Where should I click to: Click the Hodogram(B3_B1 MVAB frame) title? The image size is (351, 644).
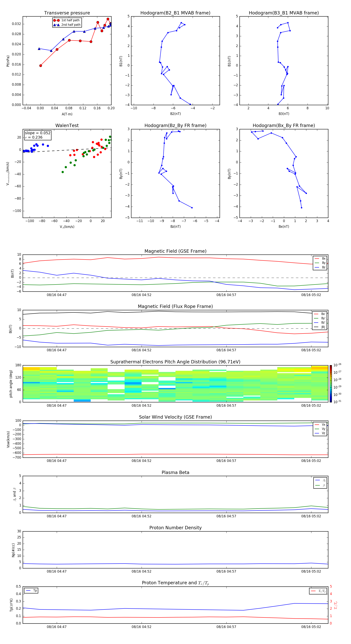click(284, 13)
